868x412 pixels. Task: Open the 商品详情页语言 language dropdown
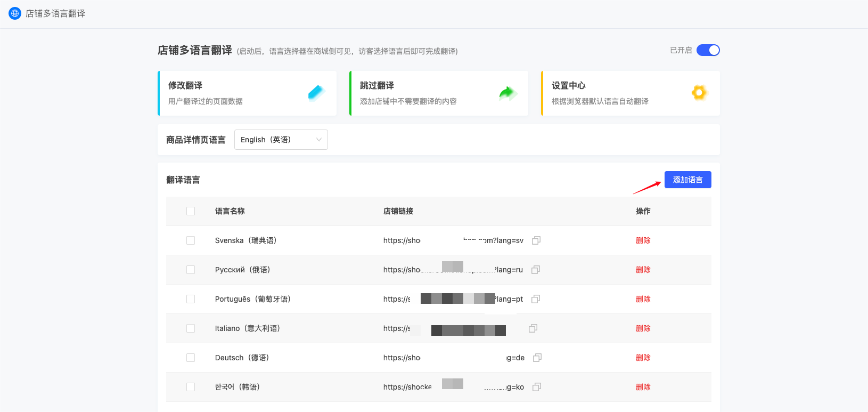(281, 140)
